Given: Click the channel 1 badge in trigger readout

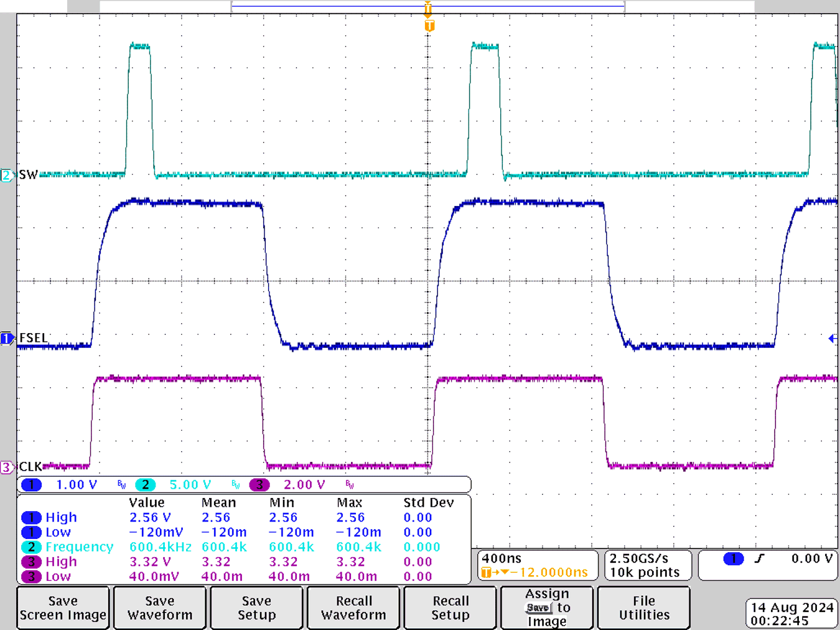Looking at the screenshot, I should pos(732,559).
